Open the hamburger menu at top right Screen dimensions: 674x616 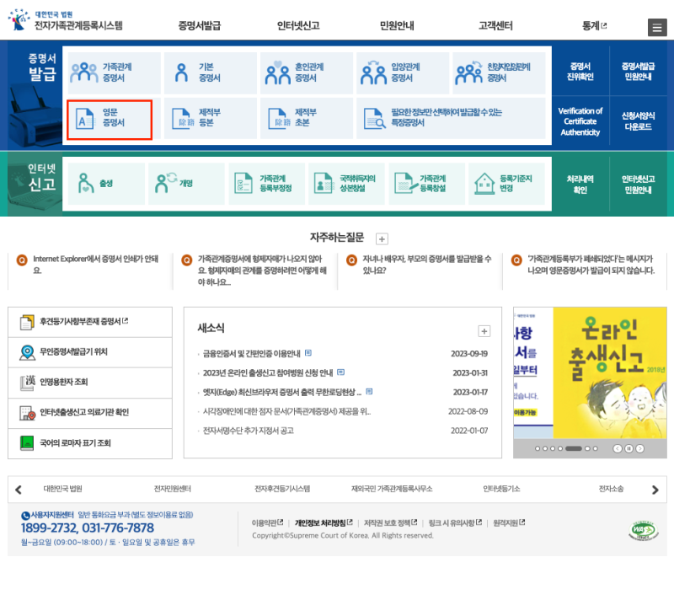[656, 27]
